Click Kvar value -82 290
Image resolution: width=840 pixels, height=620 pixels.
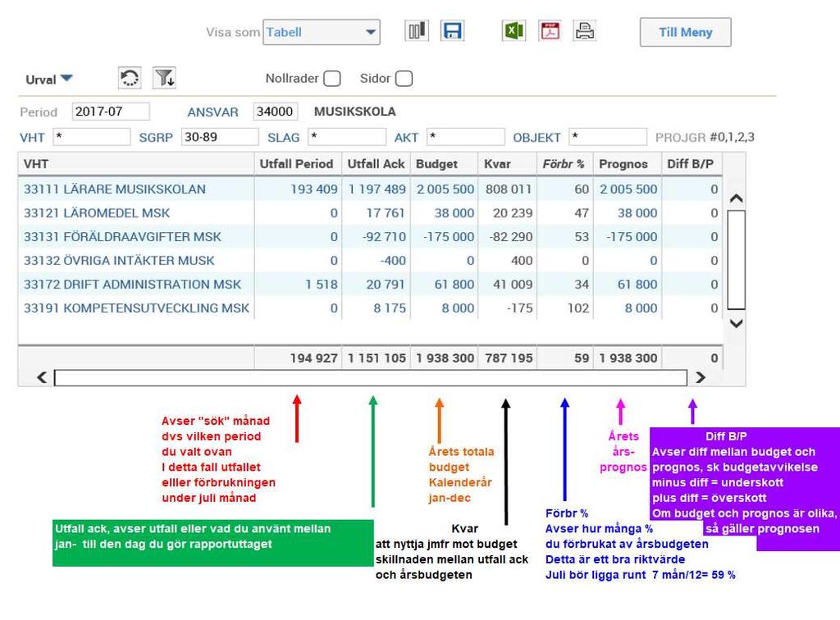click(x=510, y=237)
